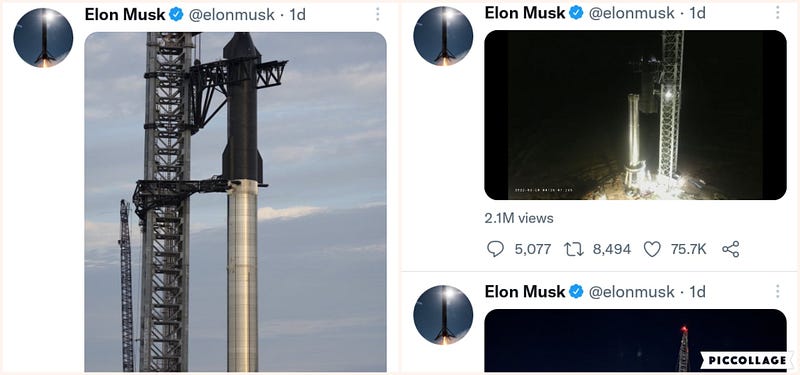Open three-dot menu on bottom right tweet
The height and width of the screenshot is (375, 800).
[778, 291]
